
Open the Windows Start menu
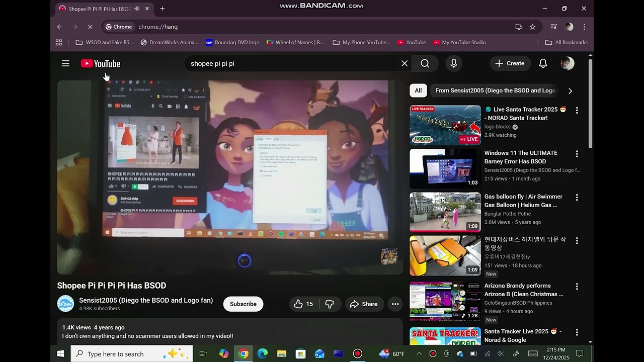click(x=60, y=353)
